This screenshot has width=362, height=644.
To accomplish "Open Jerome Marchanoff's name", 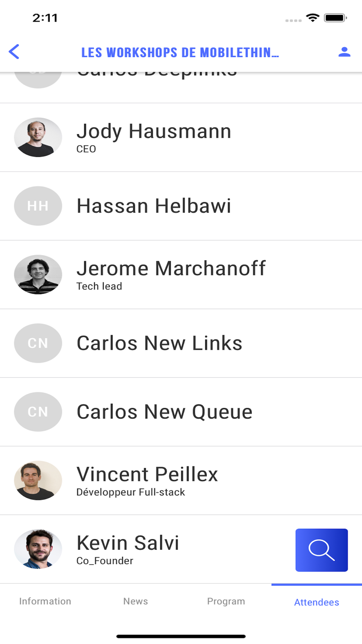I will 171,269.
